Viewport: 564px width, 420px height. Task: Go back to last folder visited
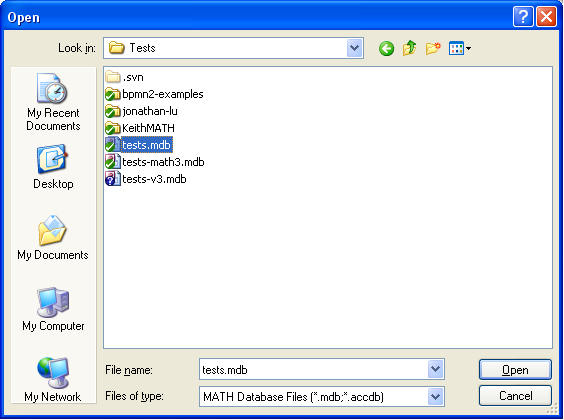[x=386, y=48]
